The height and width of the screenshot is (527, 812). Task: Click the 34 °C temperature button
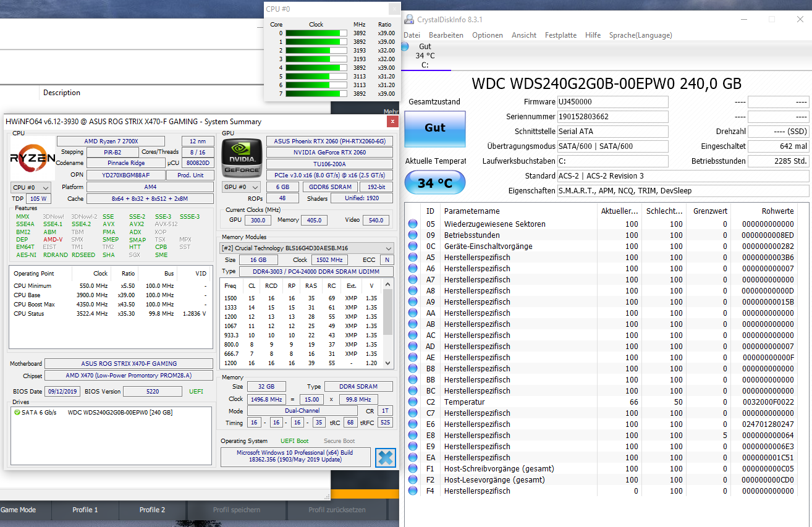pyautogui.click(x=434, y=183)
